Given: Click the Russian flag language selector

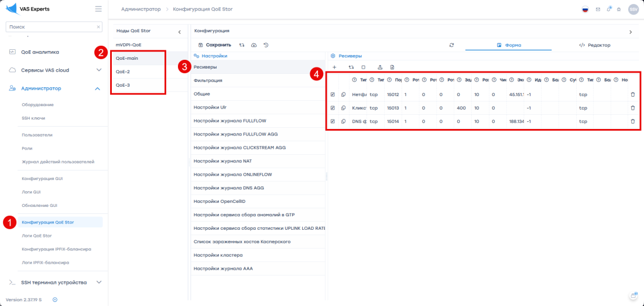Looking at the screenshot, I should pos(585,9).
